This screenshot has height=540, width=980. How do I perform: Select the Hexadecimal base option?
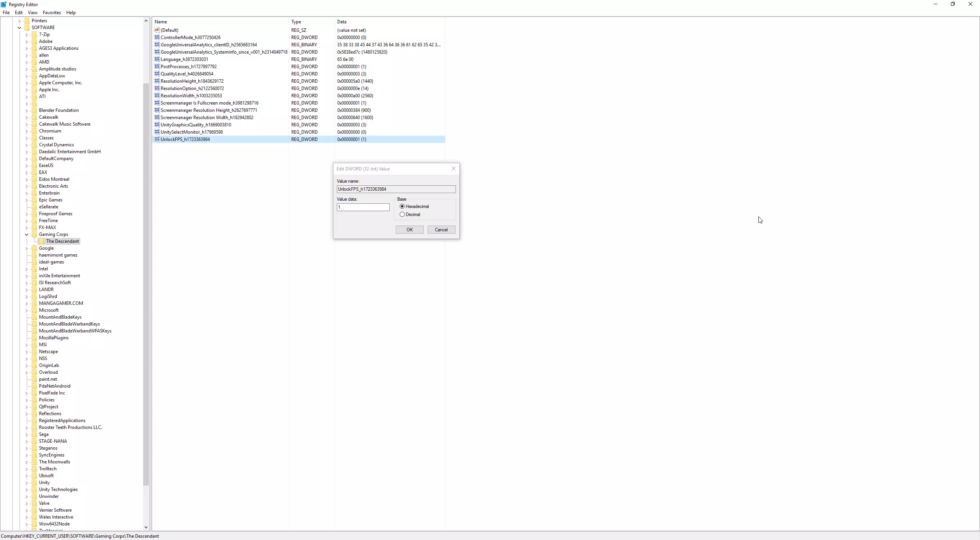tap(402, 206)
